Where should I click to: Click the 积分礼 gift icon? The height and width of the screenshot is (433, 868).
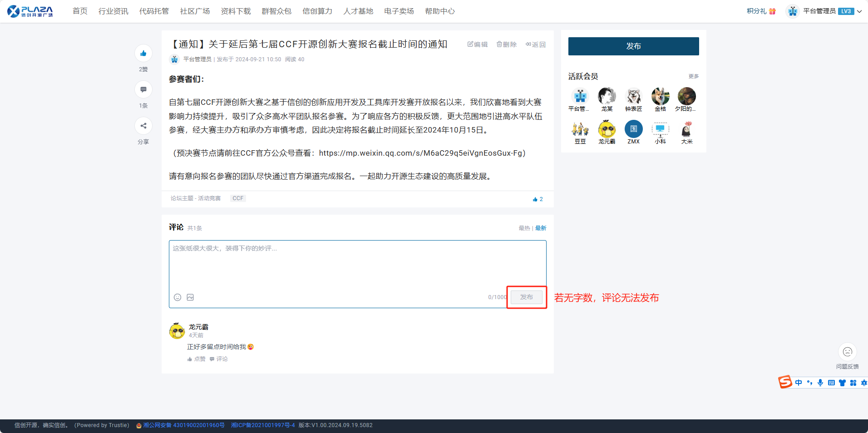pyautogui.click(x=772, y=11)
